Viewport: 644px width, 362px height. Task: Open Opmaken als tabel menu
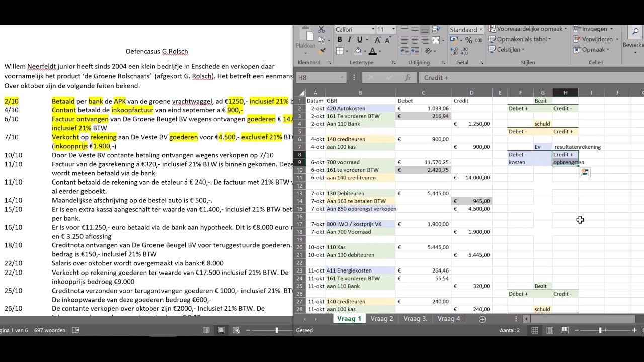(x=520, y=39)
